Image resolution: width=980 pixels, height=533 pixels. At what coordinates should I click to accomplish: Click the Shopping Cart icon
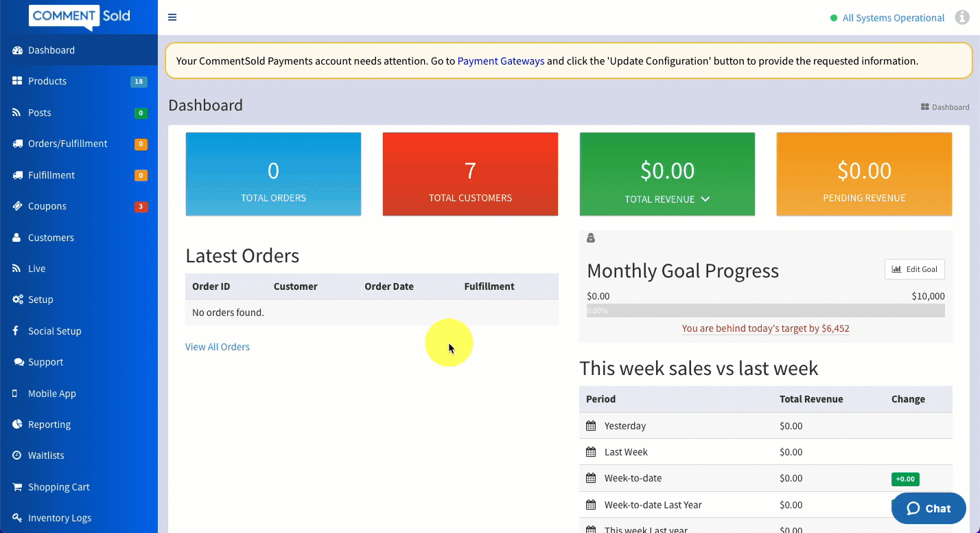click(x=17, y=487)
